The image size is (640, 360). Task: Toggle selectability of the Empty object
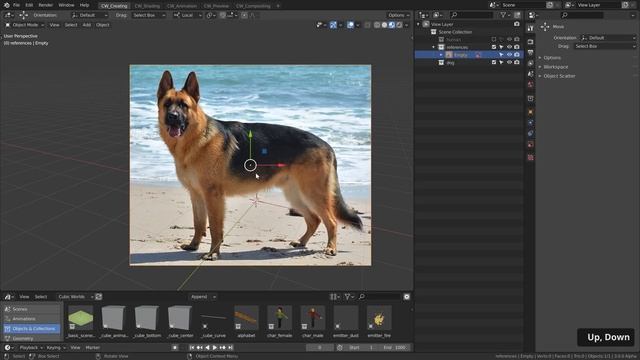[x=502, y=55]
